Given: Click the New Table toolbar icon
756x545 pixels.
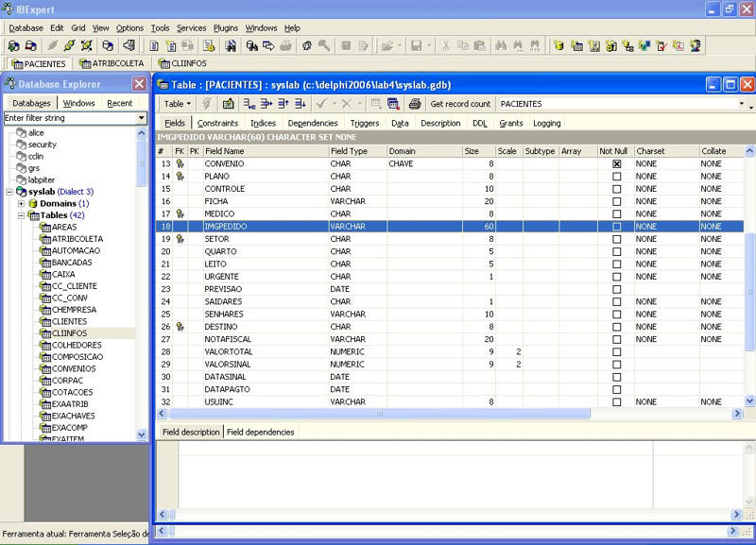Looking at the screenshot, I should tap(576, 45).
